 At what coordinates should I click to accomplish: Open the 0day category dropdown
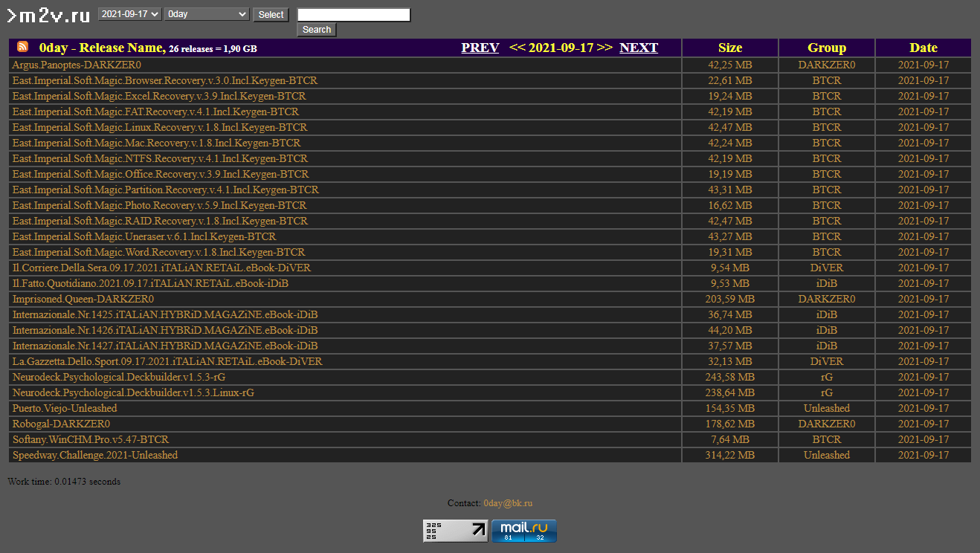pos(207,14)
